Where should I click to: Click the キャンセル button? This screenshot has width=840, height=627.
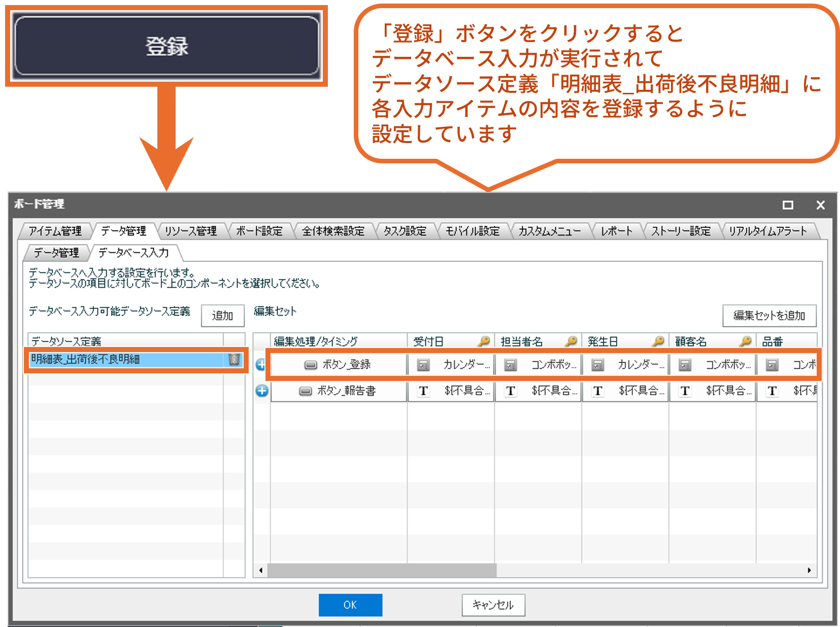coord(493,605)
